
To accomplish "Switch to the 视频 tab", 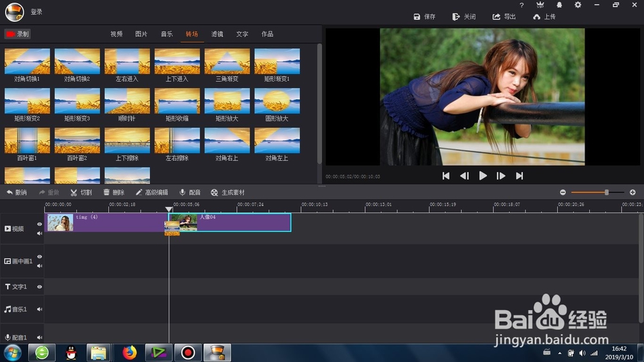I will (x=116, y=34).
